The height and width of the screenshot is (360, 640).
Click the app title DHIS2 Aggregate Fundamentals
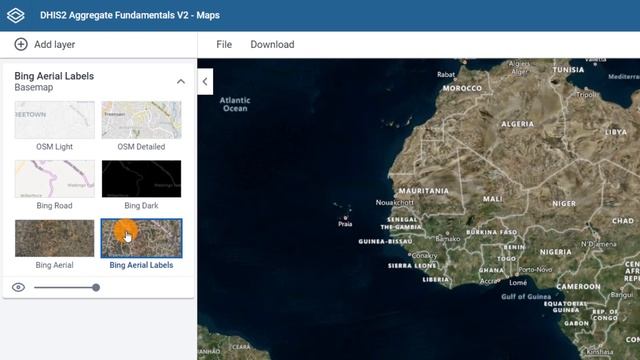coord(130,15)
